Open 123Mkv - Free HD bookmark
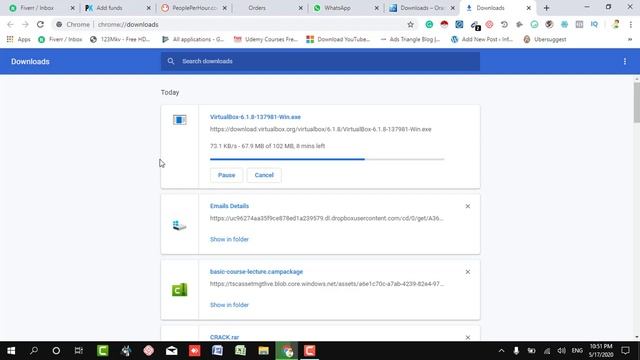Screen dimensions: 640x360 tap(120, 39)
